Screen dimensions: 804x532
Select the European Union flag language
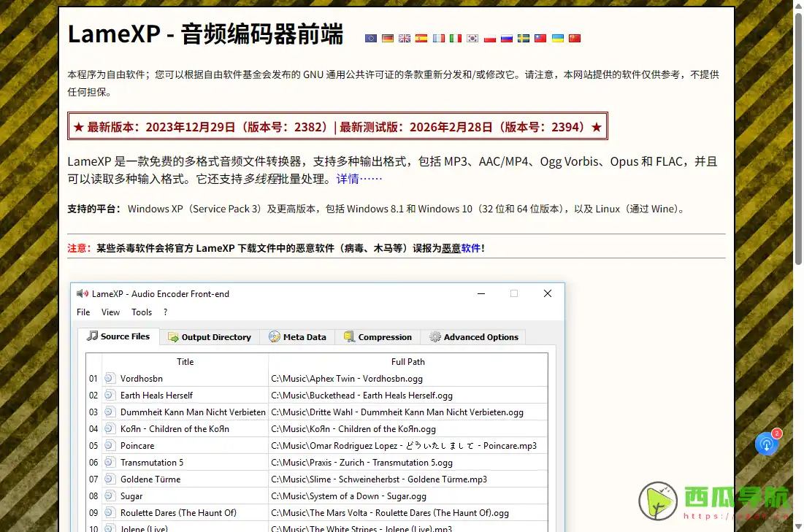click(x=371, y=39)
